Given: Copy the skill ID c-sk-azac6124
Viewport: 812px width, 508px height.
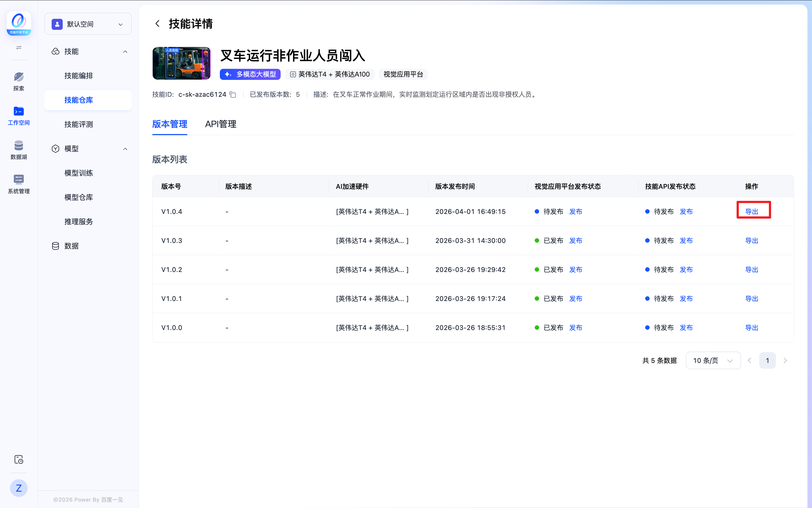Looking at the screenshot, I should (233, 95).
